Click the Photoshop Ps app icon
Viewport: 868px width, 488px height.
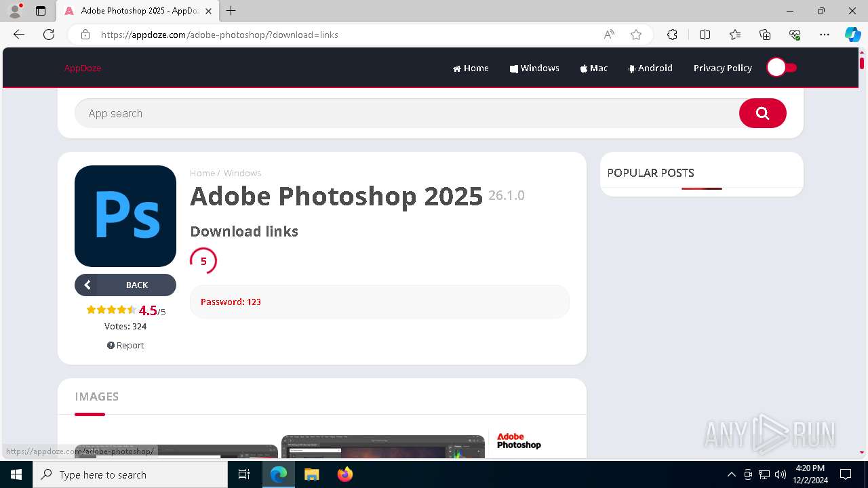click(x=125, y=216)
